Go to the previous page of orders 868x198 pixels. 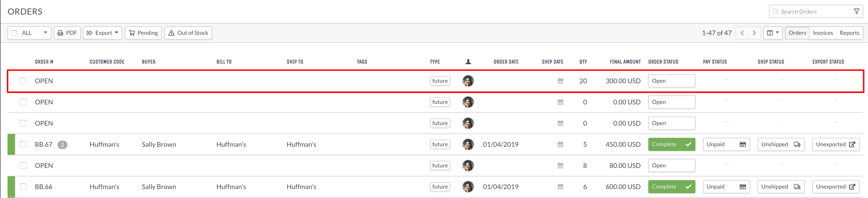[x=742, y=33]
